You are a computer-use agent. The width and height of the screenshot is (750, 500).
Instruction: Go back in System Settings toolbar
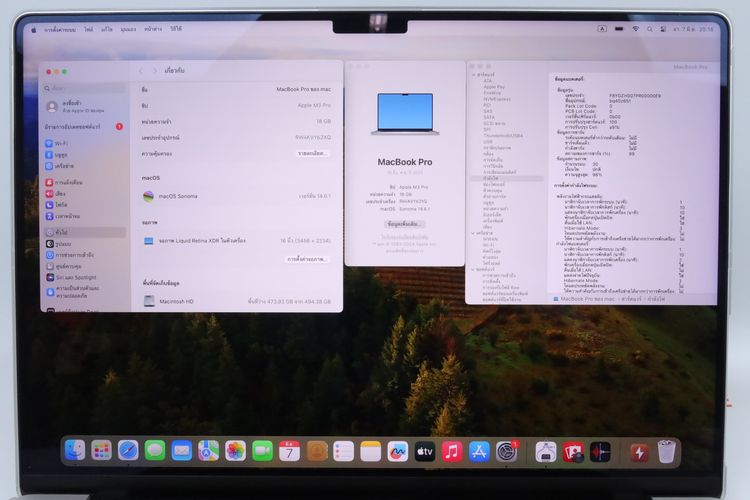[x=141, y=70]
